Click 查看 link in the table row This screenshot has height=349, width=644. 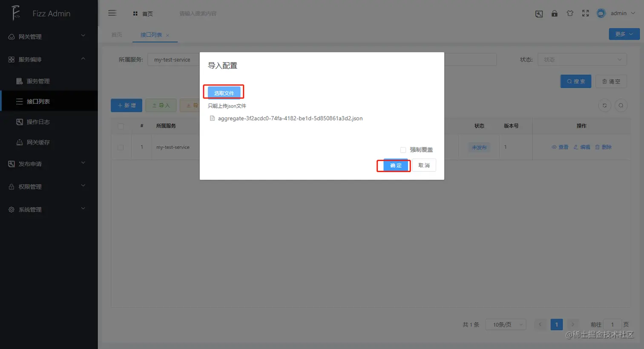click(x=560, y=147)
